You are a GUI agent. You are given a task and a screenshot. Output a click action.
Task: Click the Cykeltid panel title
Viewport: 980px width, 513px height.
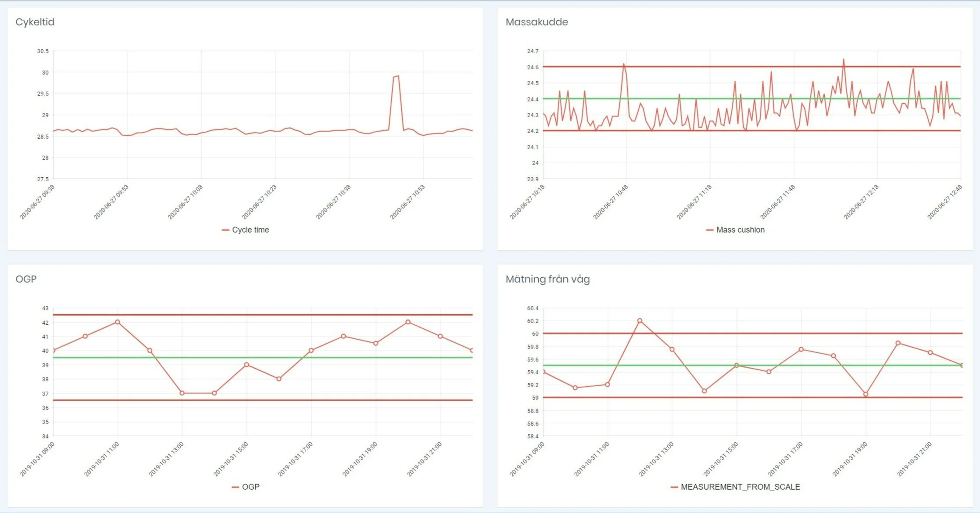pos(35,22)
